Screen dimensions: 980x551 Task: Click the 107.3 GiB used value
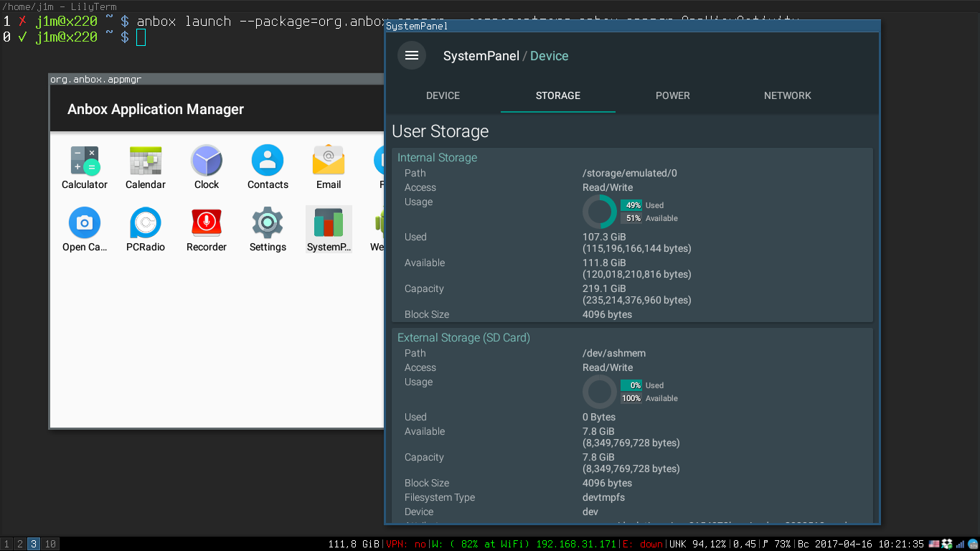pos(604,237)
